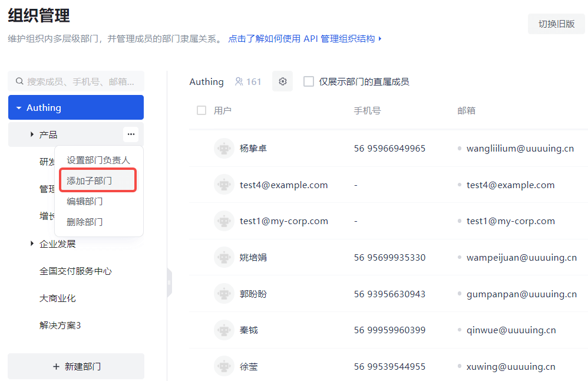The width and height of the screenshot is (588, 381).
Task: Click the avatar beside 徐莹
Action: [x=224, y=366]
